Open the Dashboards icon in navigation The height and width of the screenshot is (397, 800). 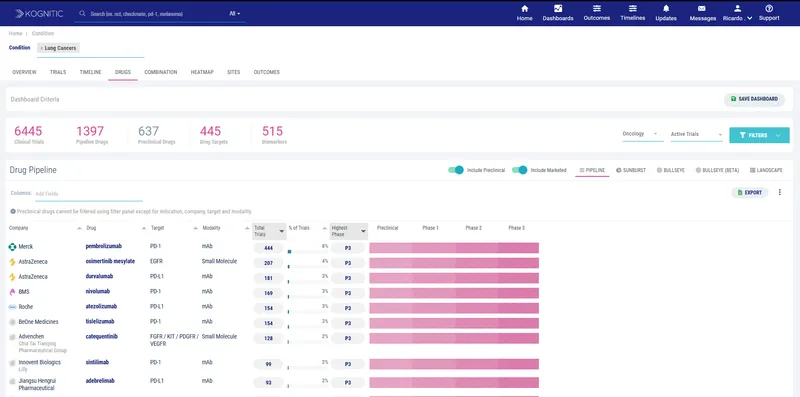tap(558, 9)
